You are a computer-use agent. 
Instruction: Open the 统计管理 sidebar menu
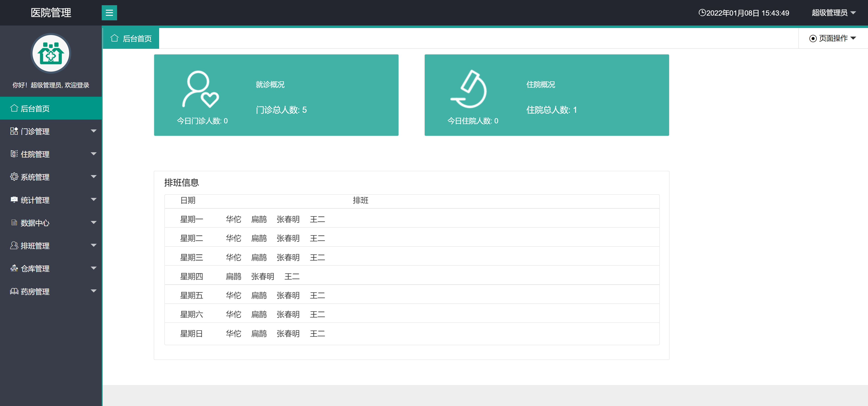pyautogui.click(x=51, y=199)
